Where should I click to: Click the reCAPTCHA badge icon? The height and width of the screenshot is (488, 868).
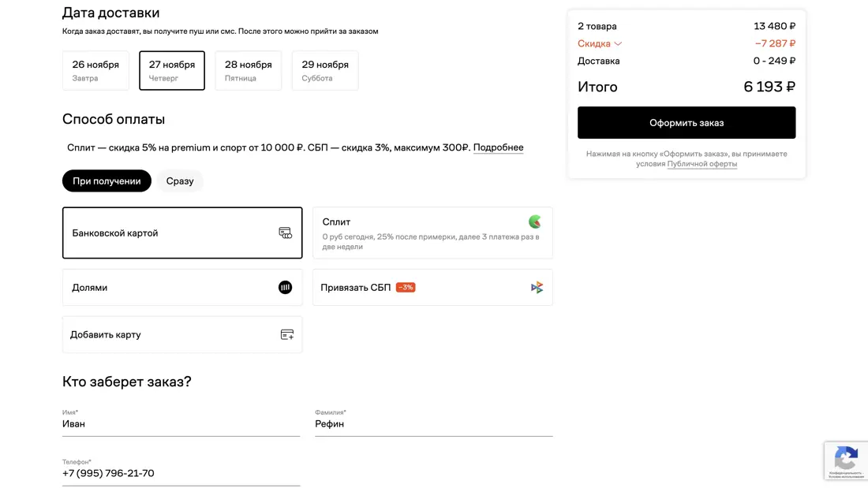tap(846, 458)
